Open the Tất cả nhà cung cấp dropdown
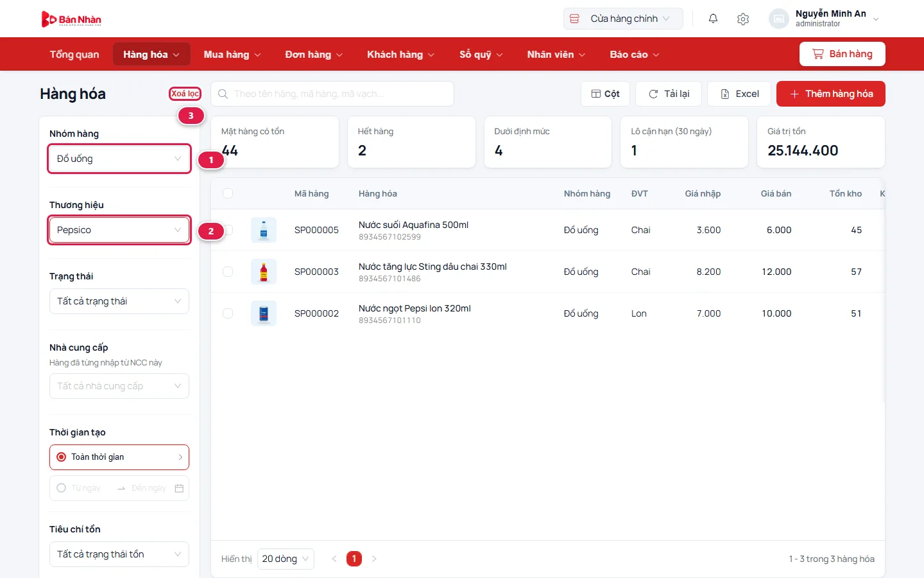924x578 pixels. (119, 386)
